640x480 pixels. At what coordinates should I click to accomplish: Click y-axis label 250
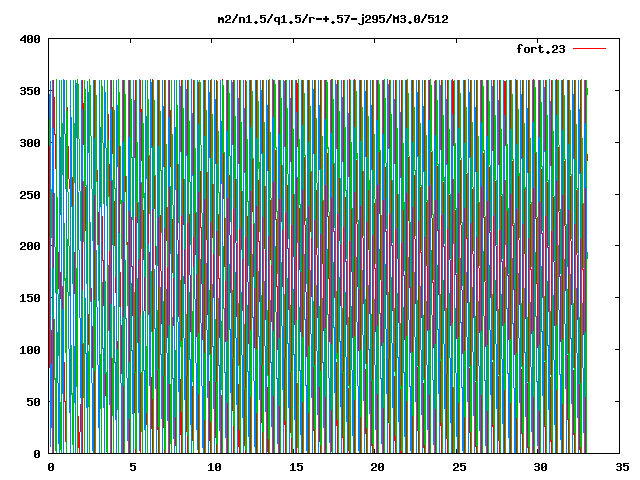[x=30, y=195]
